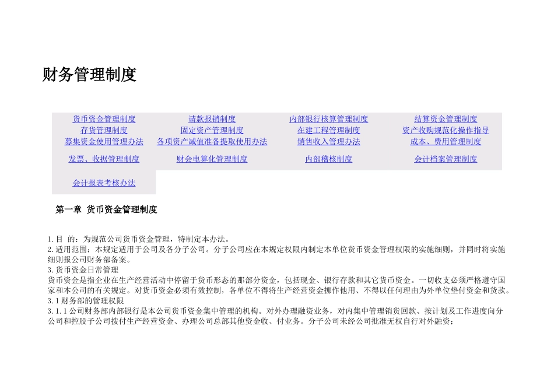The width and height of the screenshot is (554, 392).
Task: Open the 内部银行核算管理制度 link
Action: [x=328, y=119]
